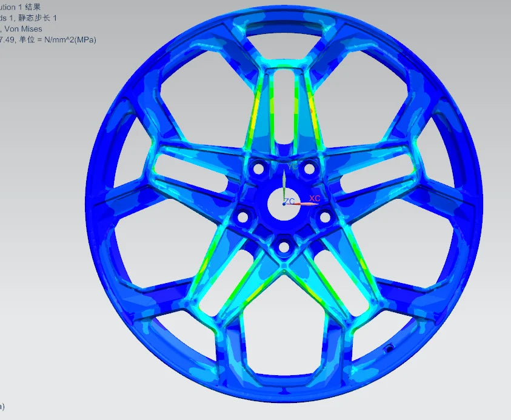
Task: Click the red XC axis label
Action: coord(315,198)
